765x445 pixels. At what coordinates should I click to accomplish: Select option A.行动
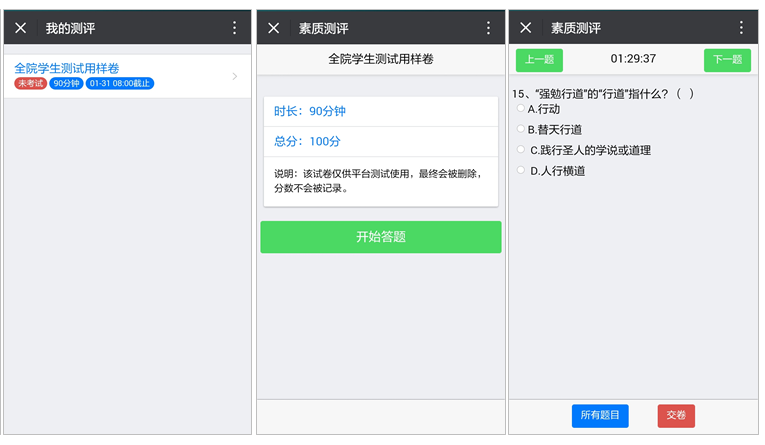521,109
